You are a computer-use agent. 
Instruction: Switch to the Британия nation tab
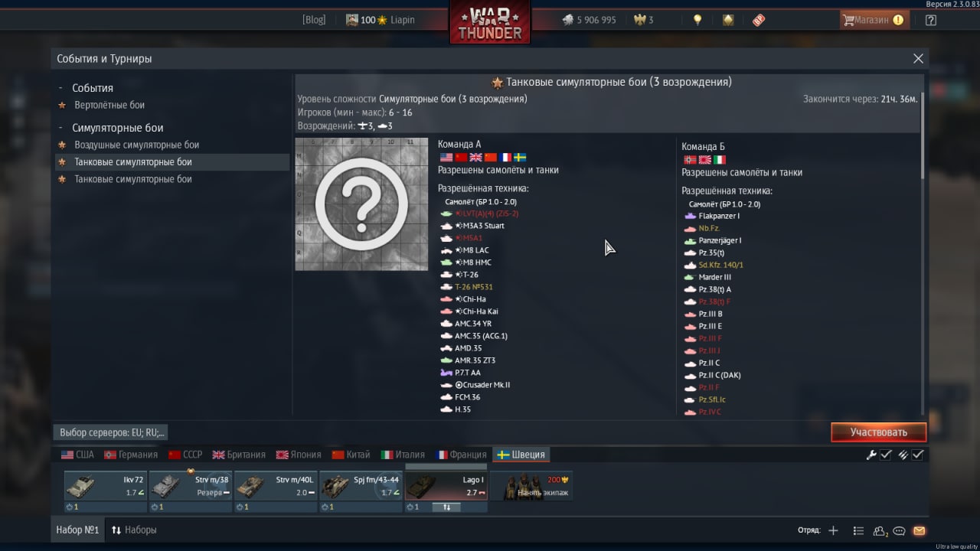(x=239, y=455)
